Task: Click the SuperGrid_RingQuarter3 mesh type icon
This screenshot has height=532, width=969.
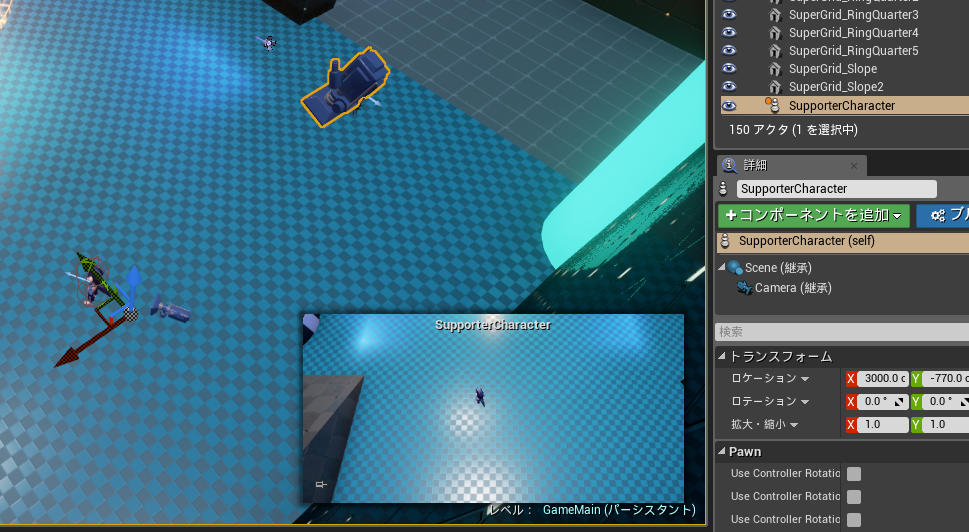Action: click(x=774, y=14)
